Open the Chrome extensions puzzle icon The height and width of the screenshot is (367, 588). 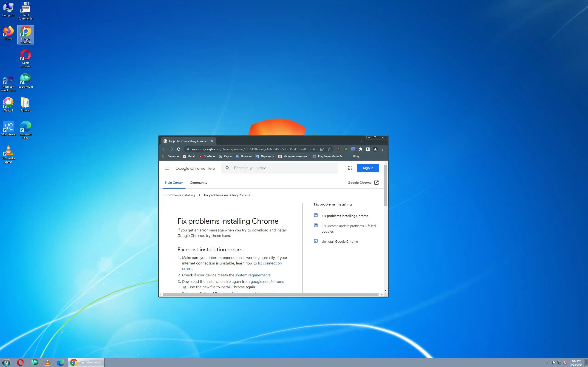361,149
